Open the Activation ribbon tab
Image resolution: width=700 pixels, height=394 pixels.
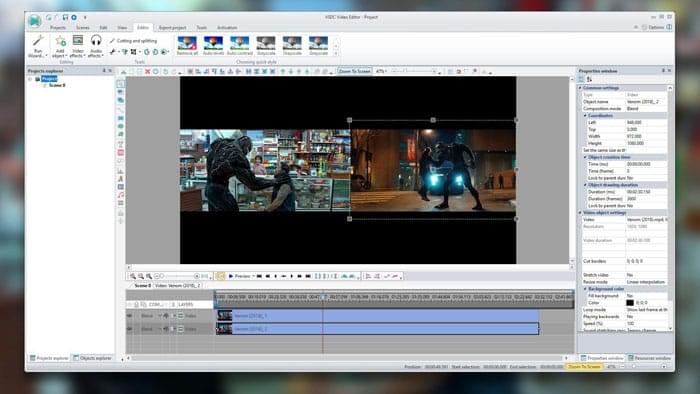tap(227, 28)
